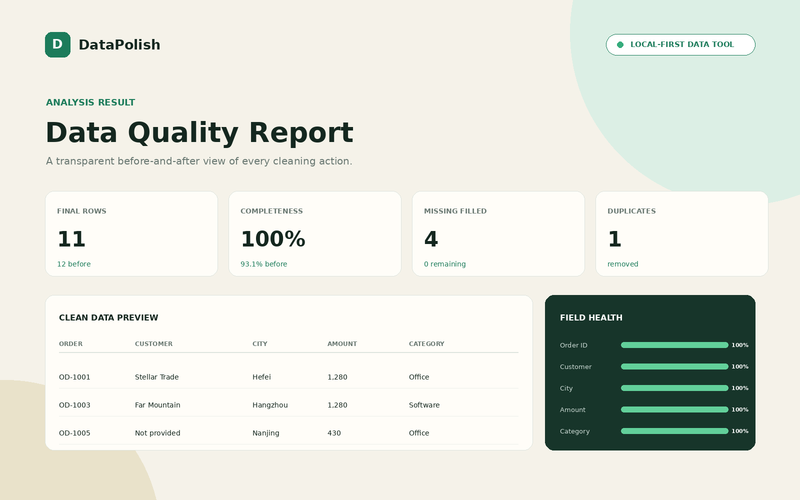Click the 100% value beside City bar
800x500 pixels.
(740, 388)
